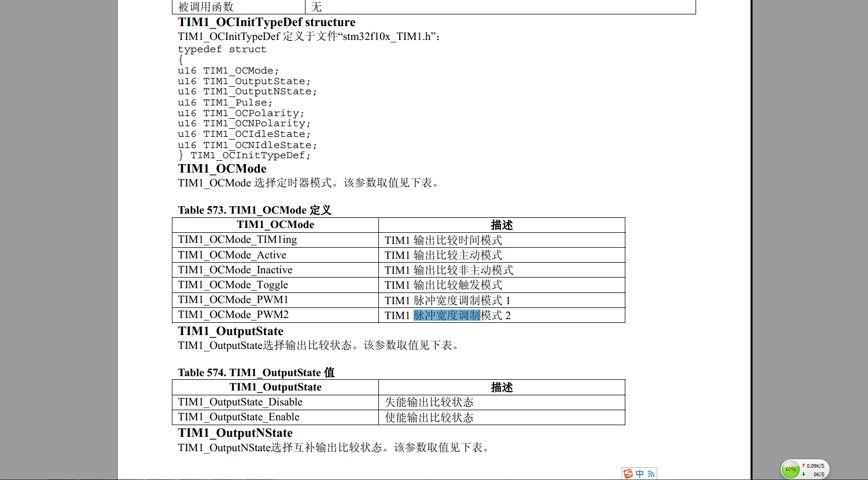Click the 0.09K/S upload speed indicator
Screen dimensions: 868x480
tap(814, 466)
